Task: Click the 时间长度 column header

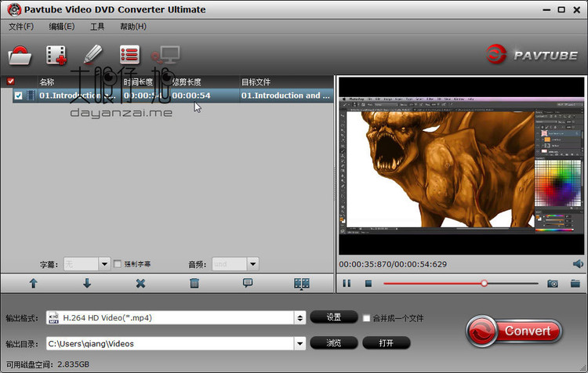Action: pyautogui.click(x=138, y=81)
